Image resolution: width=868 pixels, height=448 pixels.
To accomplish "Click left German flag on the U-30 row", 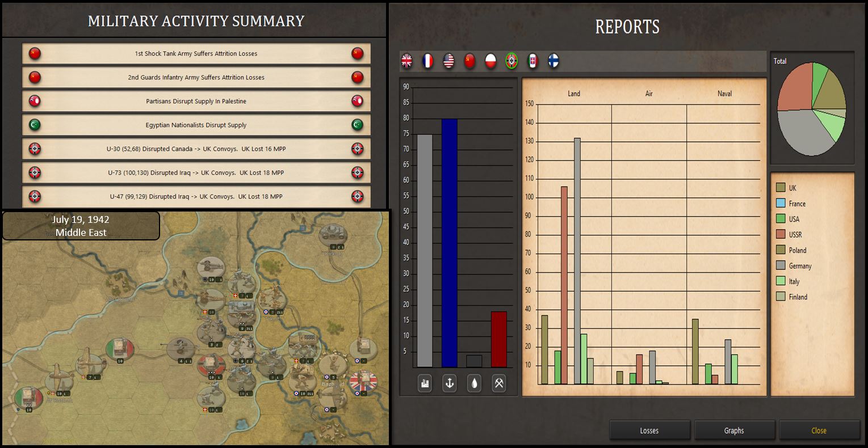I will pyautogui.click(x=35, y=149).
